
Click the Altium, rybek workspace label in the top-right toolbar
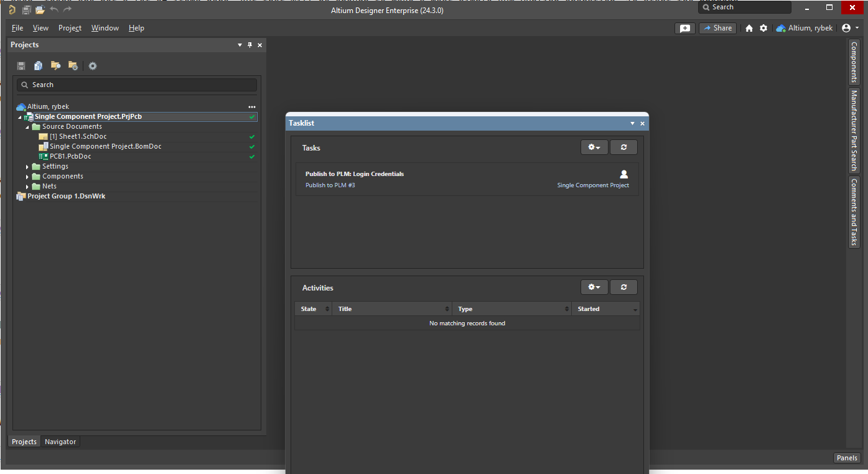tap(810, 28)
